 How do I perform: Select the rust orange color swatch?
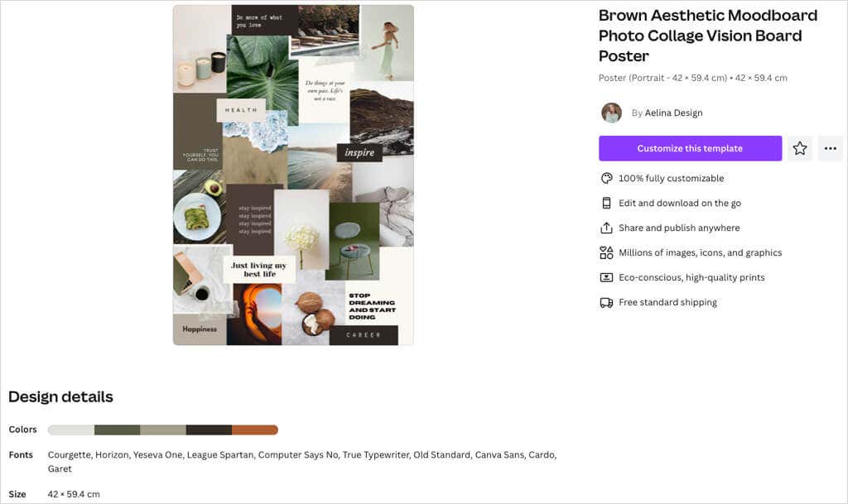255,430
